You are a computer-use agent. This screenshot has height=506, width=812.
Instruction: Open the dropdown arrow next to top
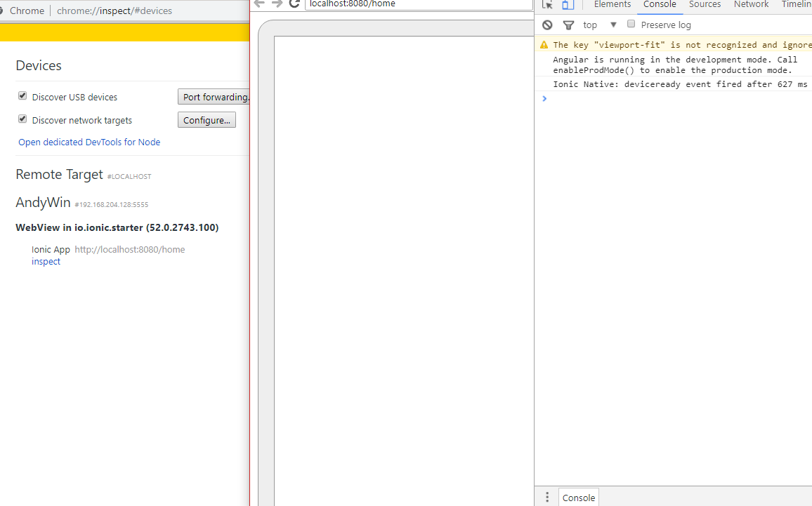click(613, 24)
